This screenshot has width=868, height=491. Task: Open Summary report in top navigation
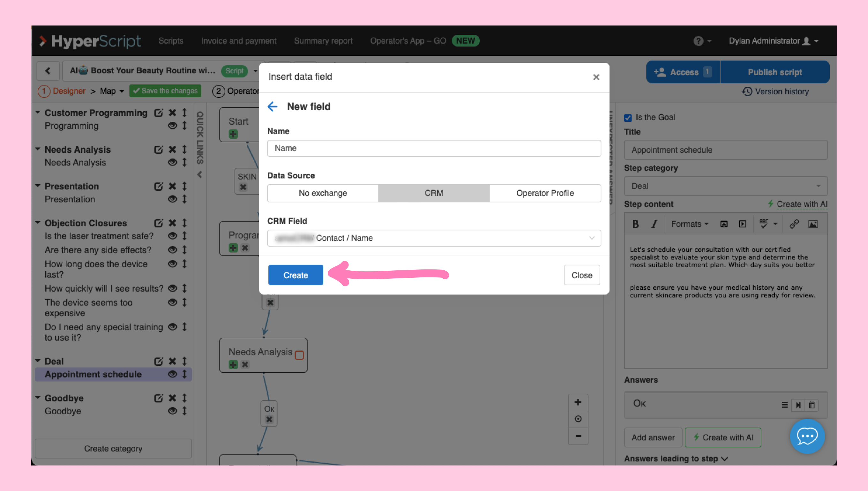(323, 41)
